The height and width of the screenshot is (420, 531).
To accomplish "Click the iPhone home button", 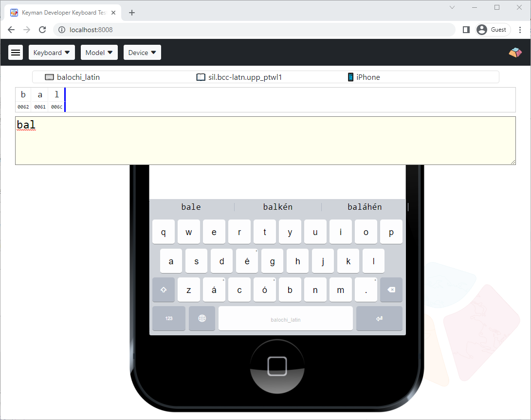I will click(277, 366).
